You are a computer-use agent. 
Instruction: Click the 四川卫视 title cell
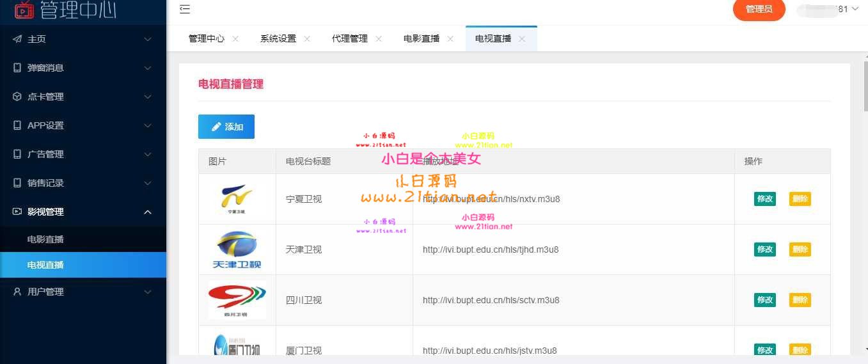click(344, 300)
